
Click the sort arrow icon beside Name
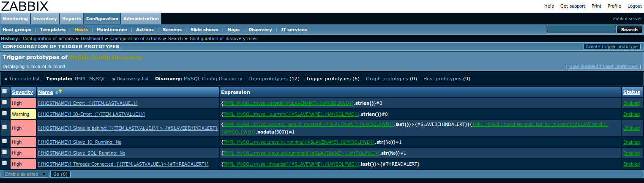click(x=58, y=92)
